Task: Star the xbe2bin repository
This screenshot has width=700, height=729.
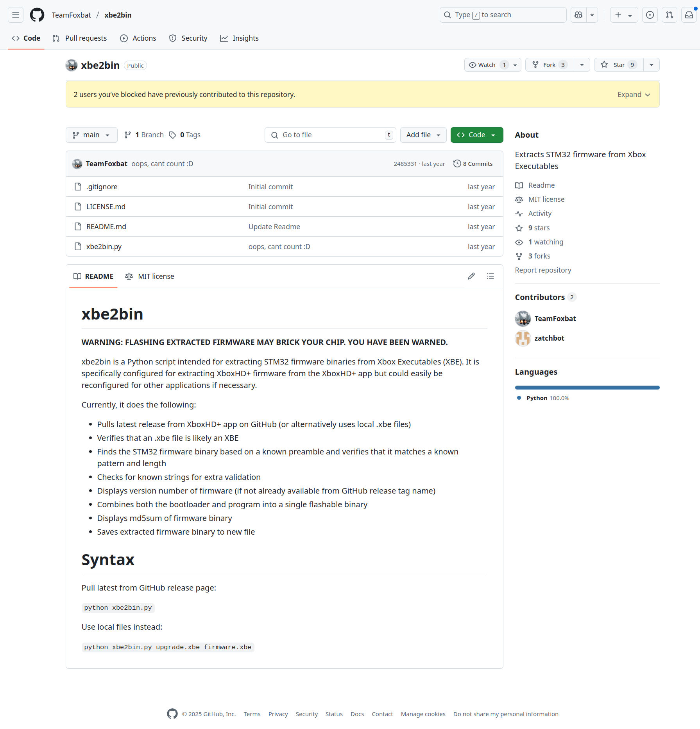Action: tap(619, 65)
